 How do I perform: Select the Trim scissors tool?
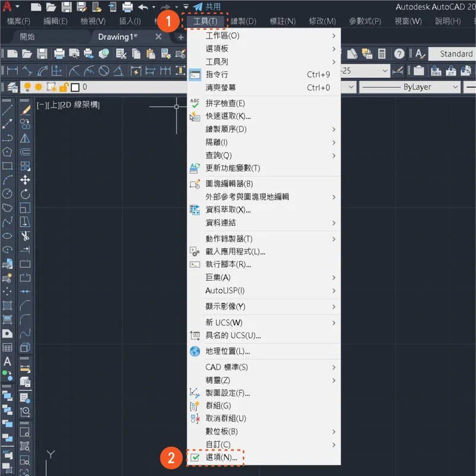(x=25, y=236)
